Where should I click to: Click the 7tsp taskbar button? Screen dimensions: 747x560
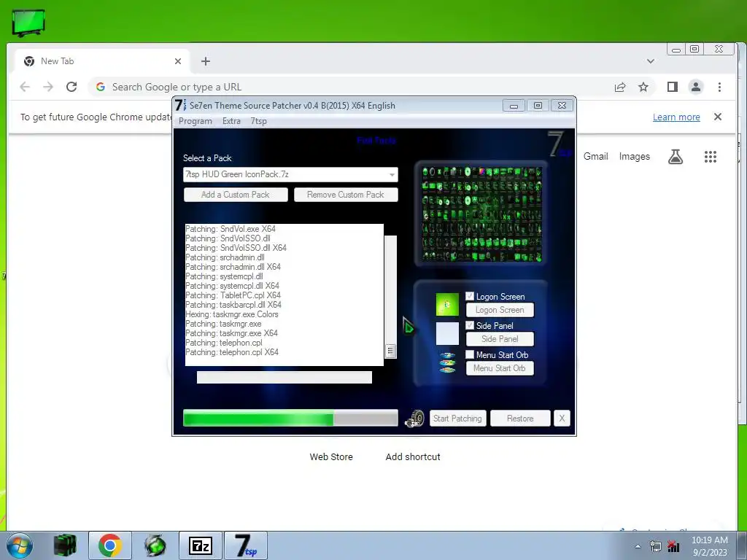click(246, 545)
